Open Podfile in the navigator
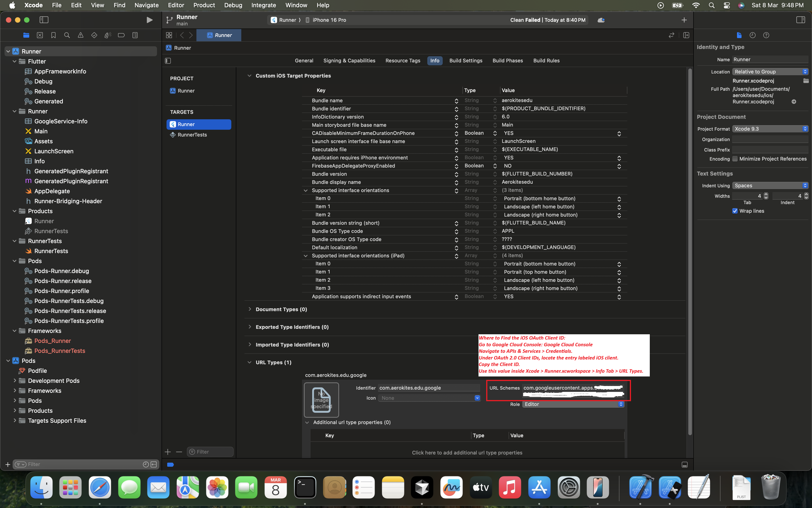 tap(37, 371)
